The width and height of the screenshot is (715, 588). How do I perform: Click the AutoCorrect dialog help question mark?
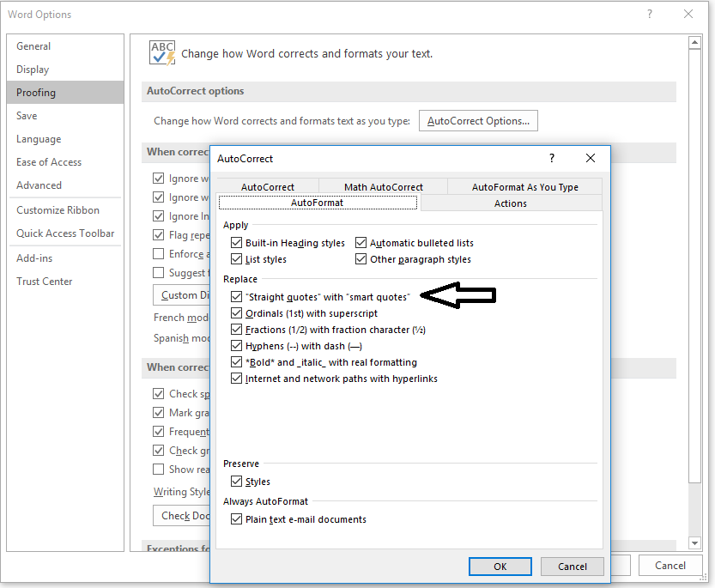coord(551,159)
